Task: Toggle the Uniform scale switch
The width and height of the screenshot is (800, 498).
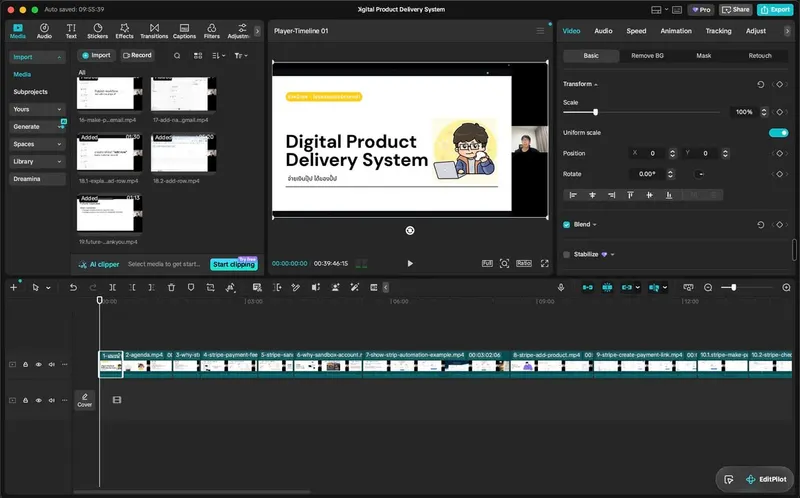Action: 779,133
